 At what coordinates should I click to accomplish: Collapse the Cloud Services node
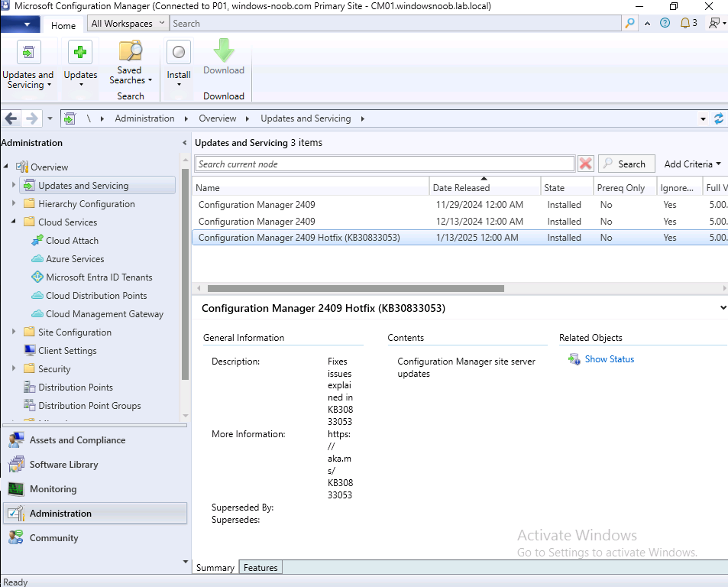point(14,222)
